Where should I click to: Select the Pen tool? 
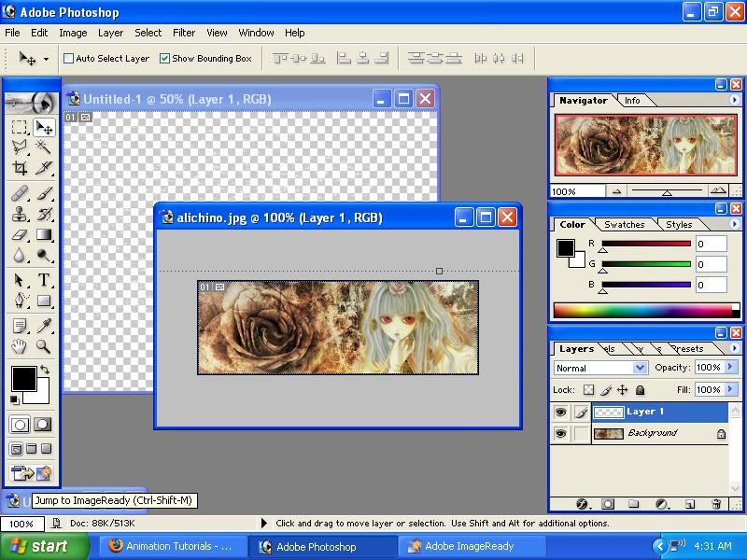tap(20, 301)
